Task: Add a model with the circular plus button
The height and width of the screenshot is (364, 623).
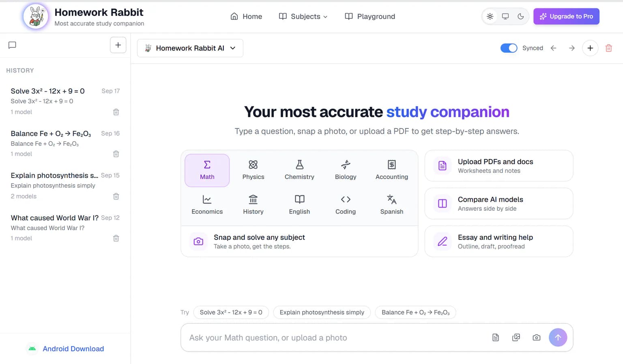Action: tap(590, 48)
